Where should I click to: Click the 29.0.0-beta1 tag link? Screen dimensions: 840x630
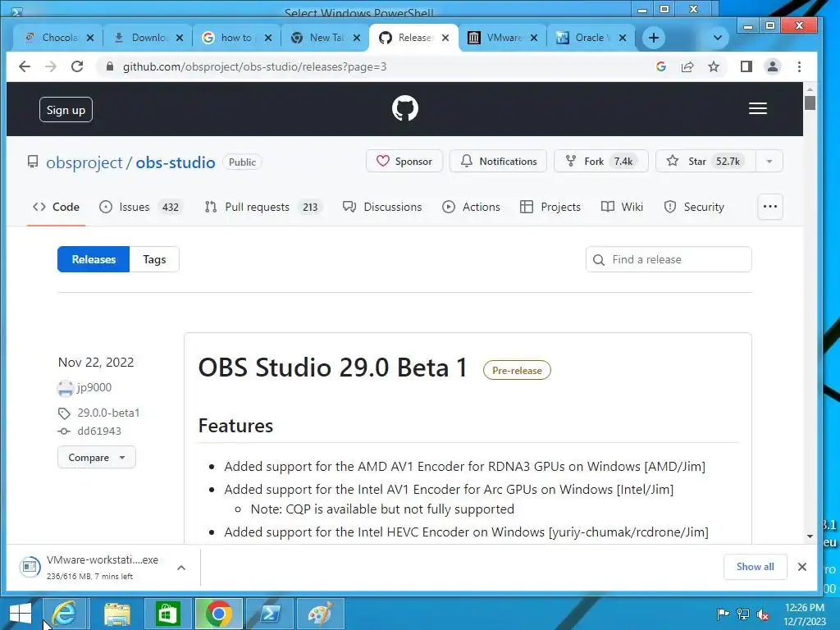click(x=108, y=413)
